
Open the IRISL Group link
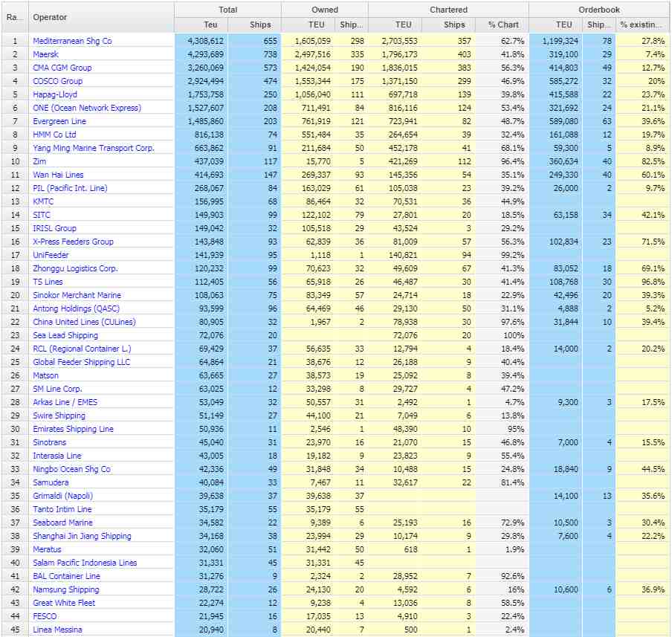[x=54, y=228]
